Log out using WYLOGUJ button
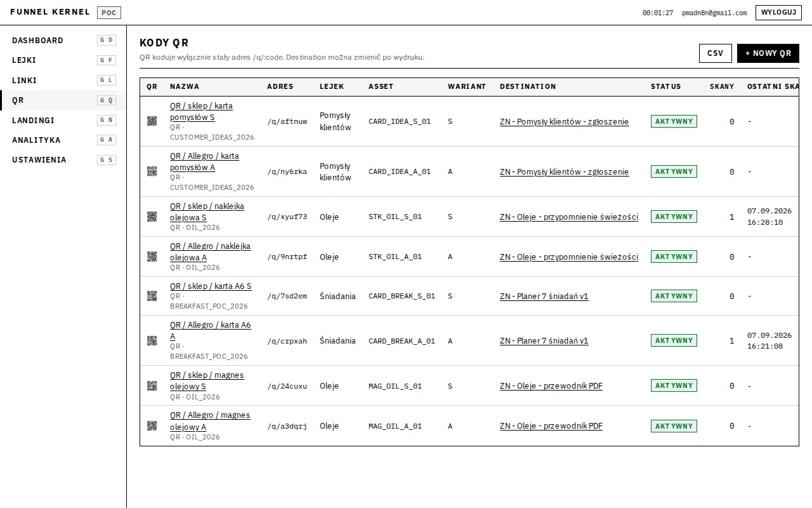Screen dimensions: 812x508 [778, 13]
